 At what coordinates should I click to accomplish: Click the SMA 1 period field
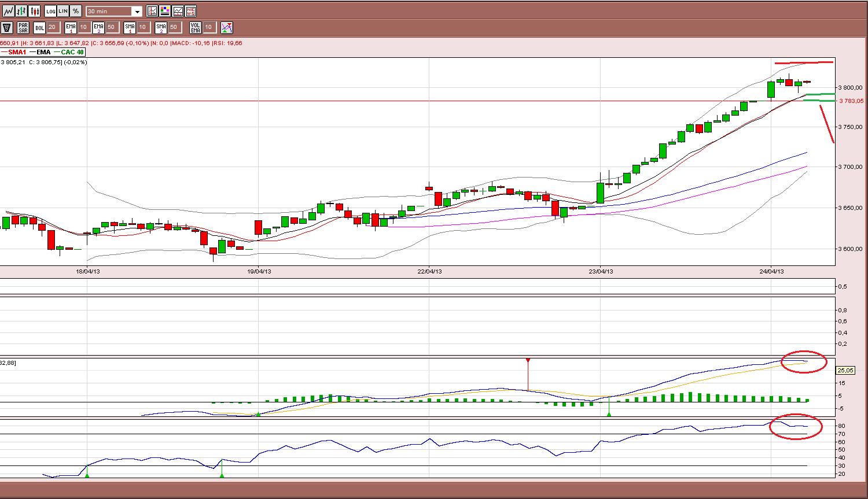143,27
